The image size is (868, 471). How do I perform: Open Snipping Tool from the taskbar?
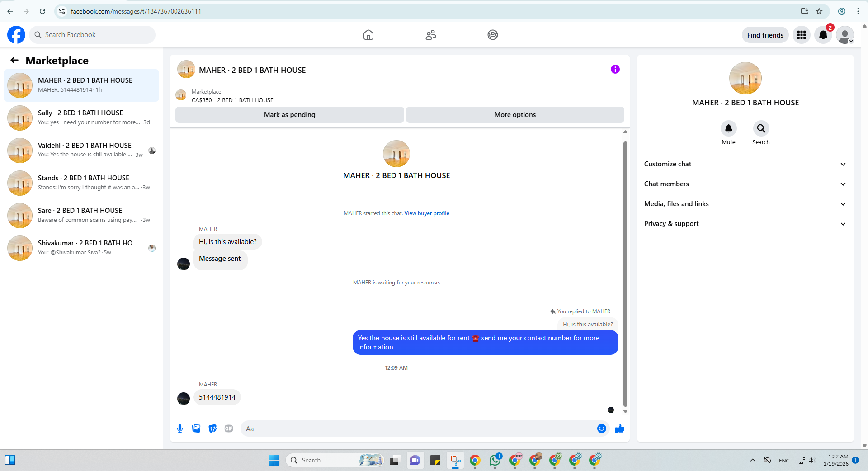tap(455, 460)
